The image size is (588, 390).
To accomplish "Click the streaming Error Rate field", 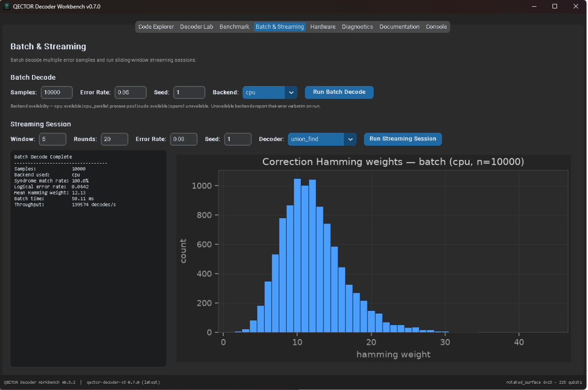I will click(x=184, y=139).
